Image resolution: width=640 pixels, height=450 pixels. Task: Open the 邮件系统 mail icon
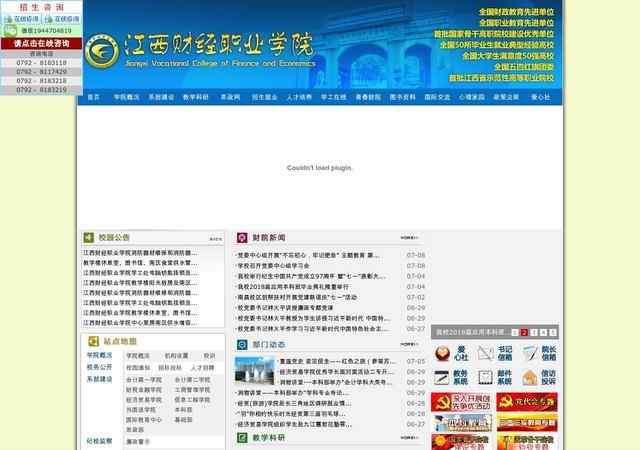486,378
